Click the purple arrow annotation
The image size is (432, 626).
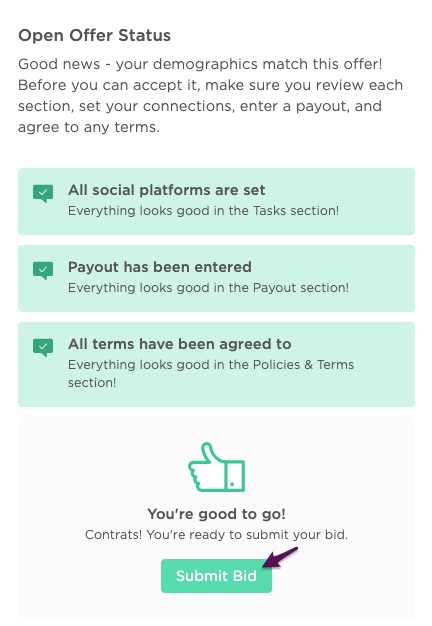pos(280,557)
